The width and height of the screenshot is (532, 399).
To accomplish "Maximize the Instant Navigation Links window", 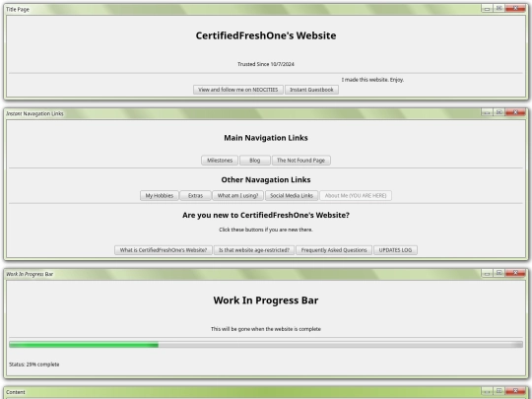I will [x=499, y=112].
